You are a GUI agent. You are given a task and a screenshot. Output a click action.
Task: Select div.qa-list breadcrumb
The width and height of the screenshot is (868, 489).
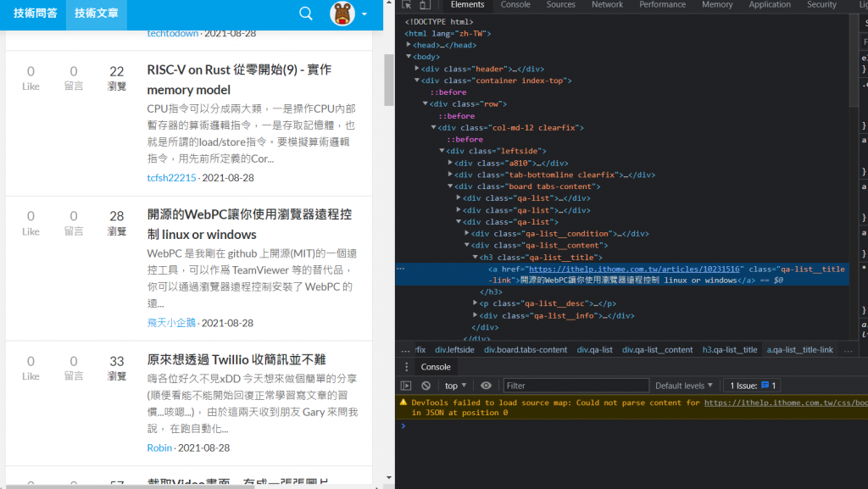(x=594, y=350)
